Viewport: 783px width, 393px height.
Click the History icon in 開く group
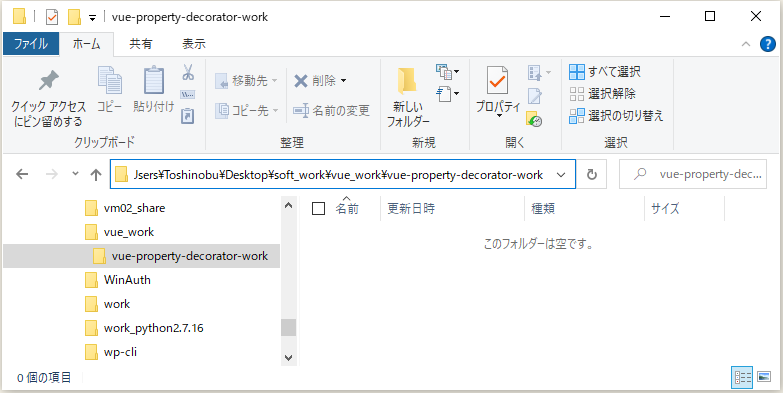point(534,119)
